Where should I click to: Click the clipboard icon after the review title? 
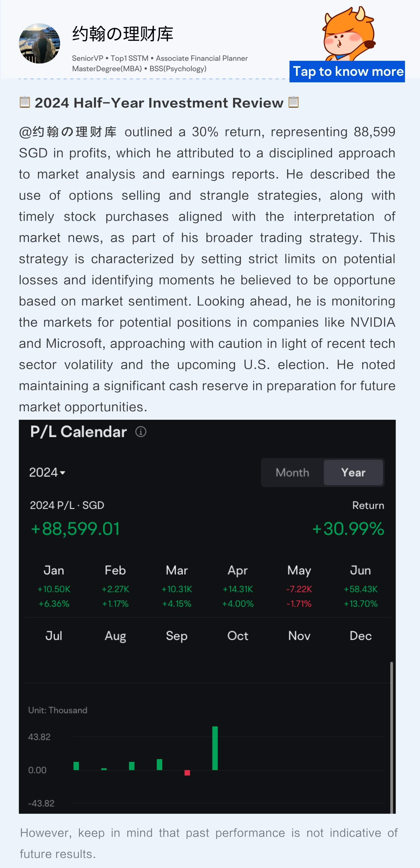click(x=293, y=102)
